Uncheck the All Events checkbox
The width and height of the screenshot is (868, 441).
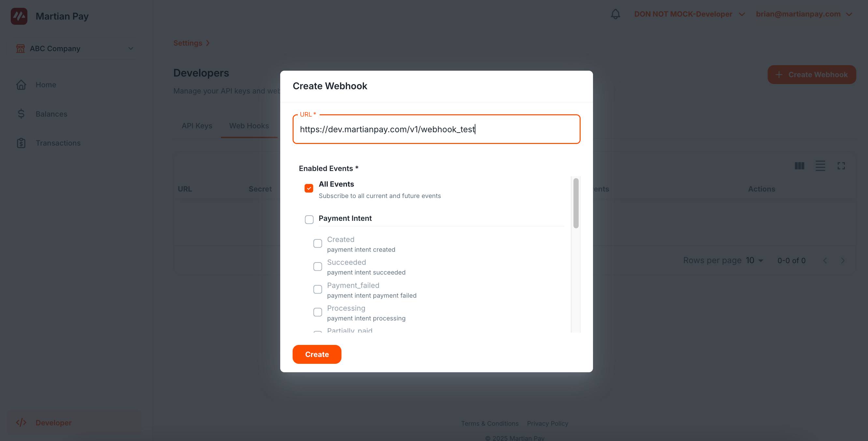pyautogui.click(x=309, y=188)
